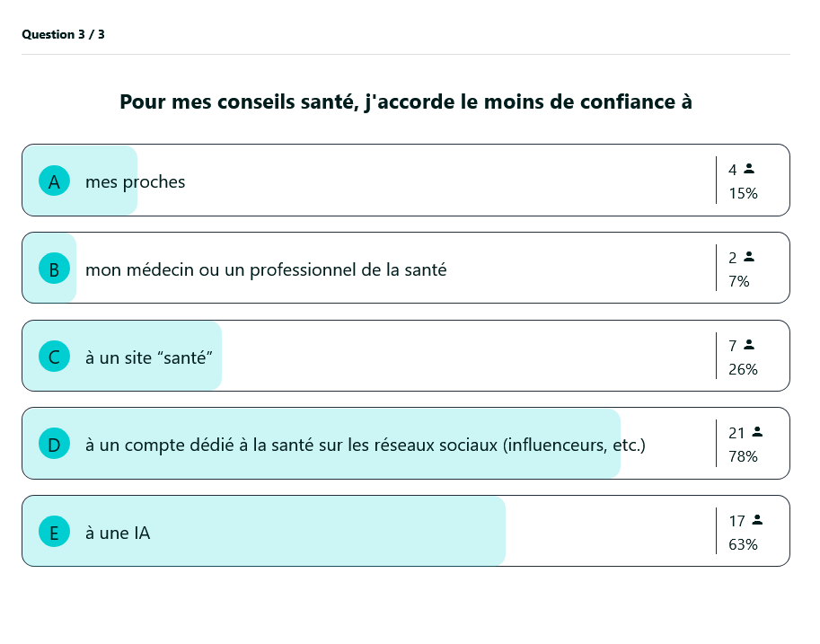Image resolution: width=820 pixels, height=644 pixels.
Task: Select the answer "mes proches"
Action: pyautogui.click(x=135, y=181)
